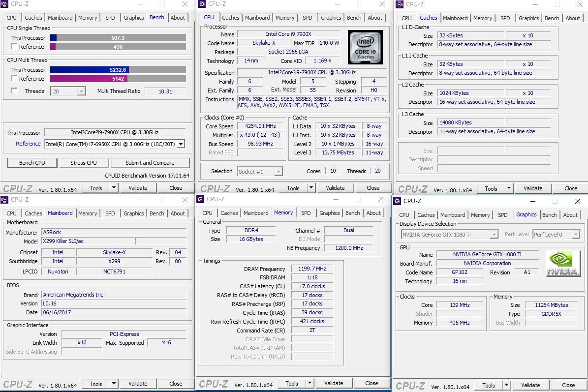Click the CPU-Z title icon in Memory window
This screenshot has width=588, height=392.
(200, 199)
